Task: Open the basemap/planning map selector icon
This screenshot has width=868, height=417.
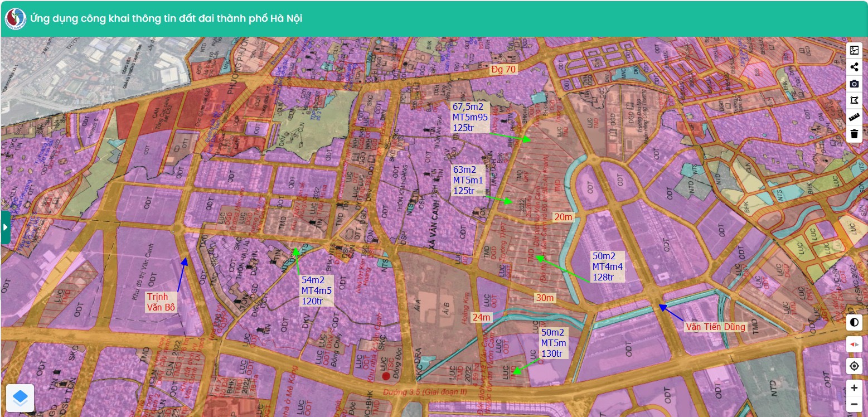Action: tap(854, 50)
